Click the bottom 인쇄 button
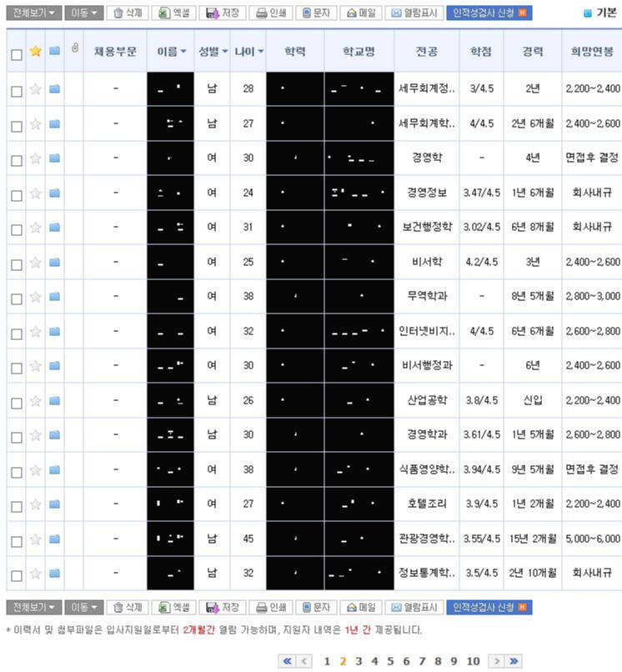The height and width of the screenshot is (672, 622). pos(270,607)
